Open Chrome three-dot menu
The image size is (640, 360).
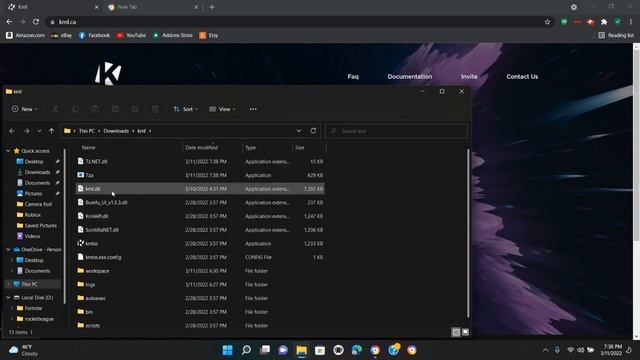631,22
